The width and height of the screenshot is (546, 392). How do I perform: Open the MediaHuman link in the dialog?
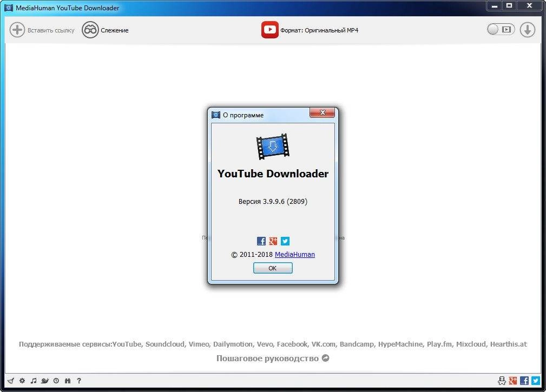pos(294,254)
